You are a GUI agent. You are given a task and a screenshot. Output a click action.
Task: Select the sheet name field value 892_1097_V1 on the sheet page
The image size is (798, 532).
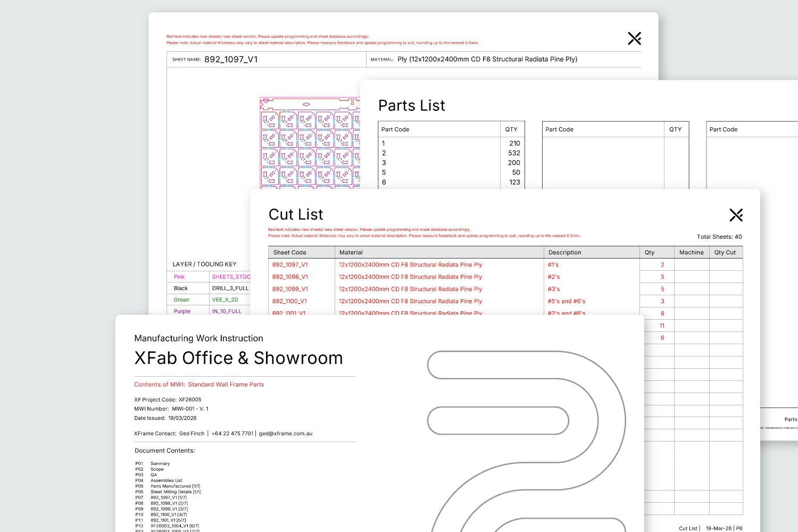(231, 60)
